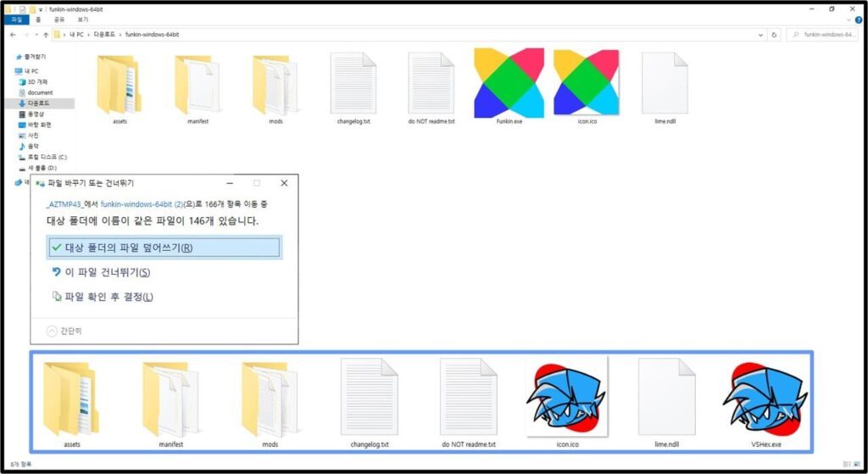The height and width of the screenshot is (474, 868).
Task: Open 로컬 디스크 (C:) drive
Action: point(42,157)
